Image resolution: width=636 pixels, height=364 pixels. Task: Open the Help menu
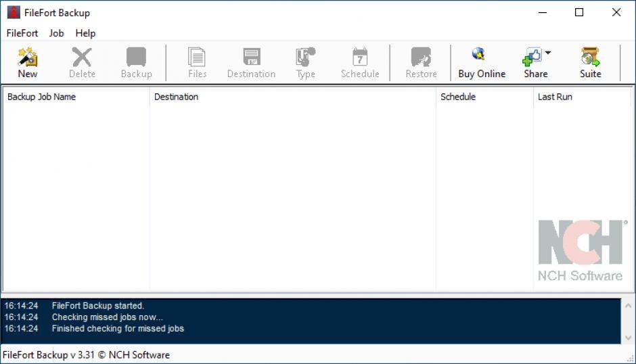[x=85, y=33]
